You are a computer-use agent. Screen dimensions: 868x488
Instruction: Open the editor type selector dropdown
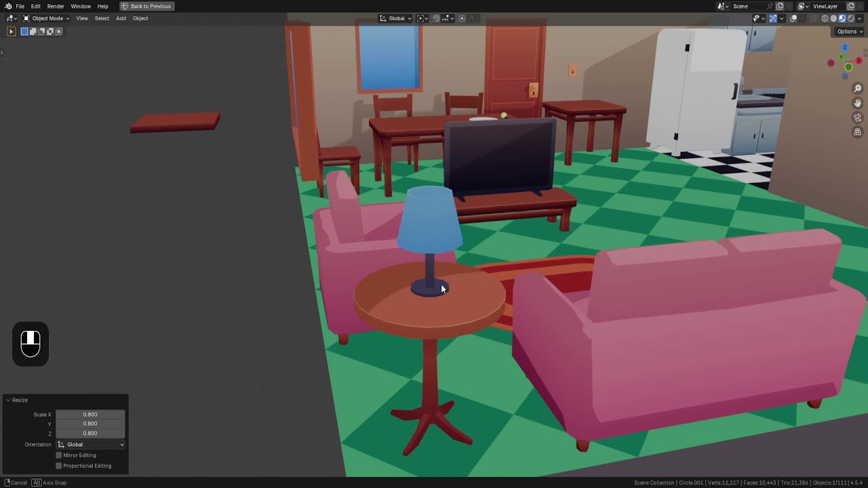[12, 18]
